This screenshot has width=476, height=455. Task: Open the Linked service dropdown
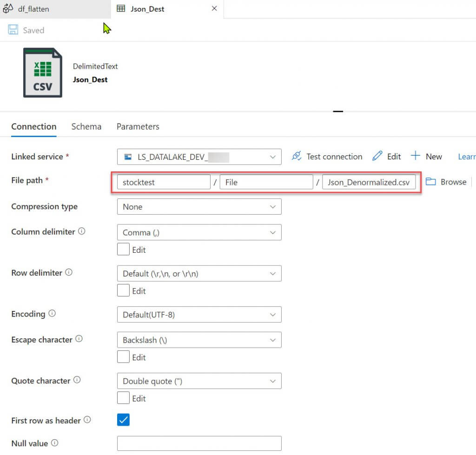click(x=199, y=157)
